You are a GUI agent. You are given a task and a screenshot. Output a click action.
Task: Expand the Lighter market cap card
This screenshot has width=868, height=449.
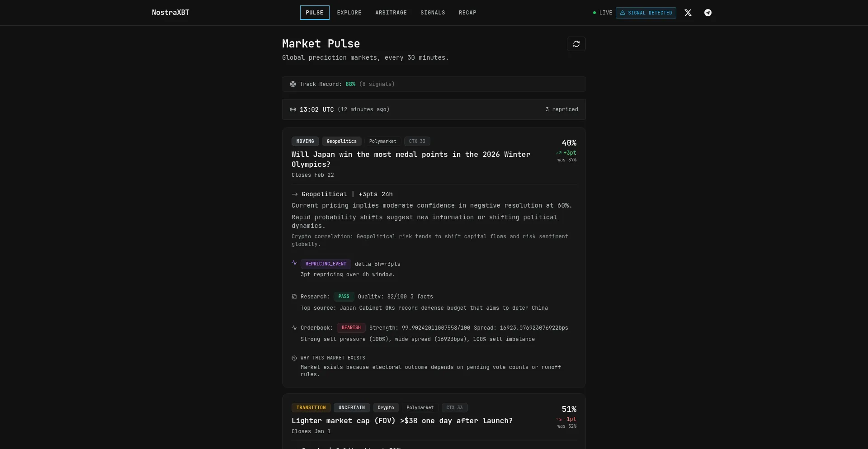click(402, 421)
